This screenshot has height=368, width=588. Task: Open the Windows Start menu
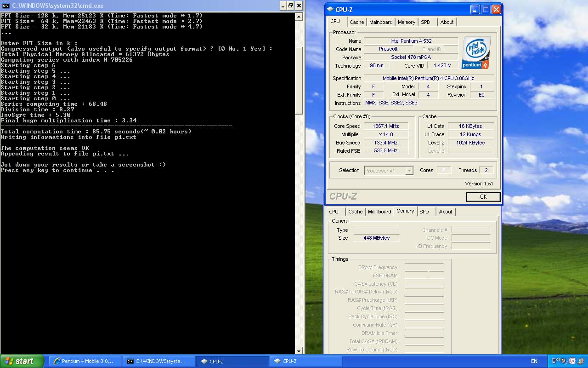(x=22, y=361)
